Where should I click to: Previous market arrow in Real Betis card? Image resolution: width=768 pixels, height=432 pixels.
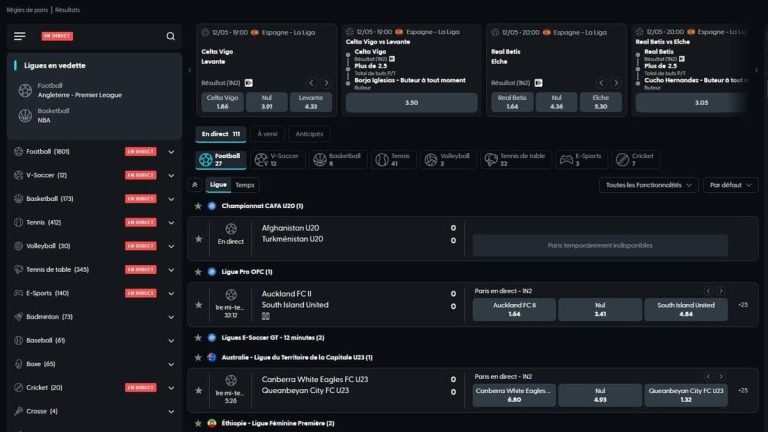coord(601,83)
